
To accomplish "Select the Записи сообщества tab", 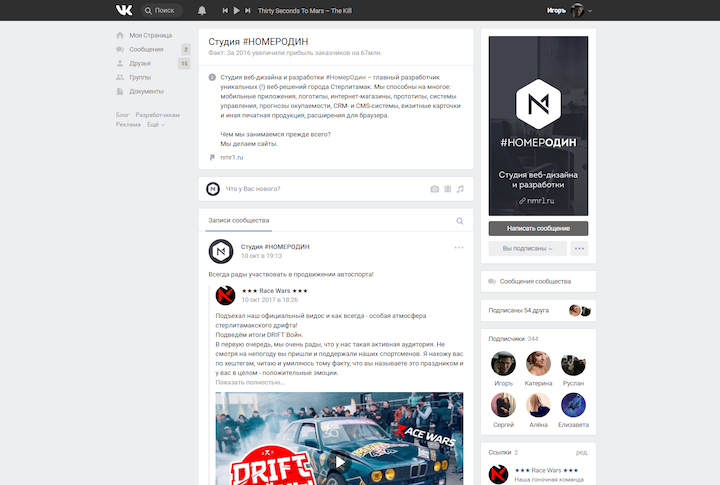I will coord(239,220).
